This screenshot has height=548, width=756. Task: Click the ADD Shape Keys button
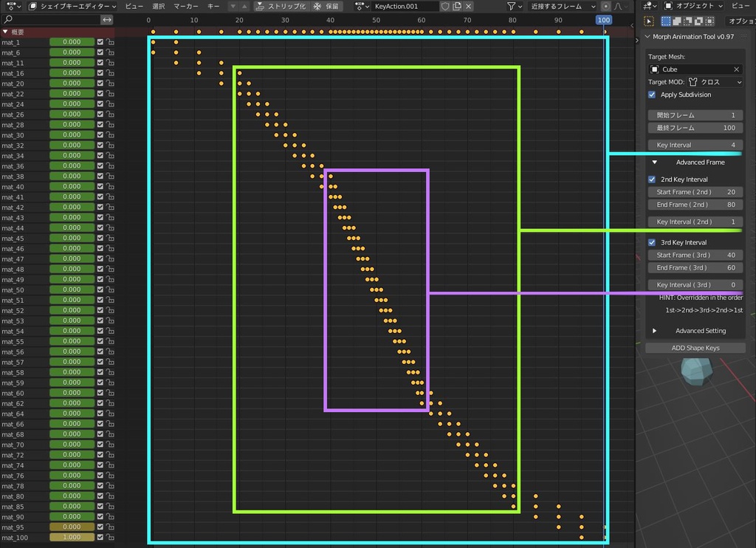(x=695, y=347)
